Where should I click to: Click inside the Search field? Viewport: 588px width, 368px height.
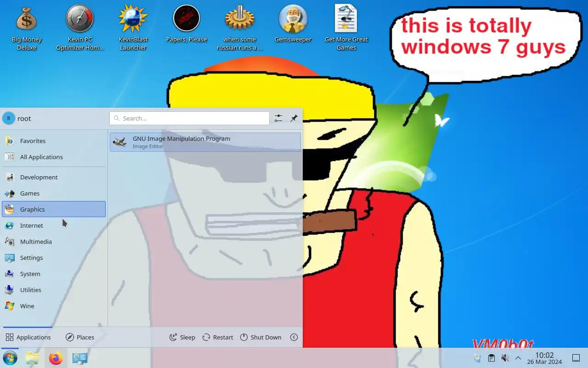[189, 118]
